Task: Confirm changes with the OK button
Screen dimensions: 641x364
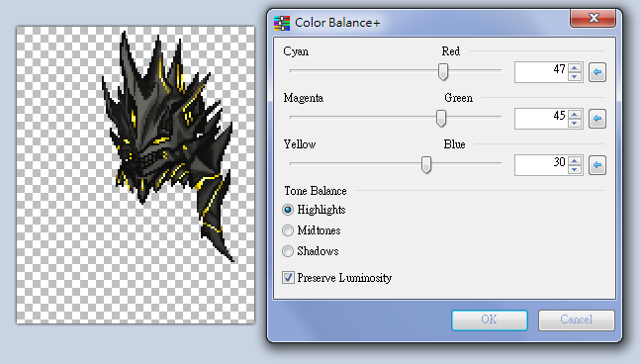Action: point(490,319)
